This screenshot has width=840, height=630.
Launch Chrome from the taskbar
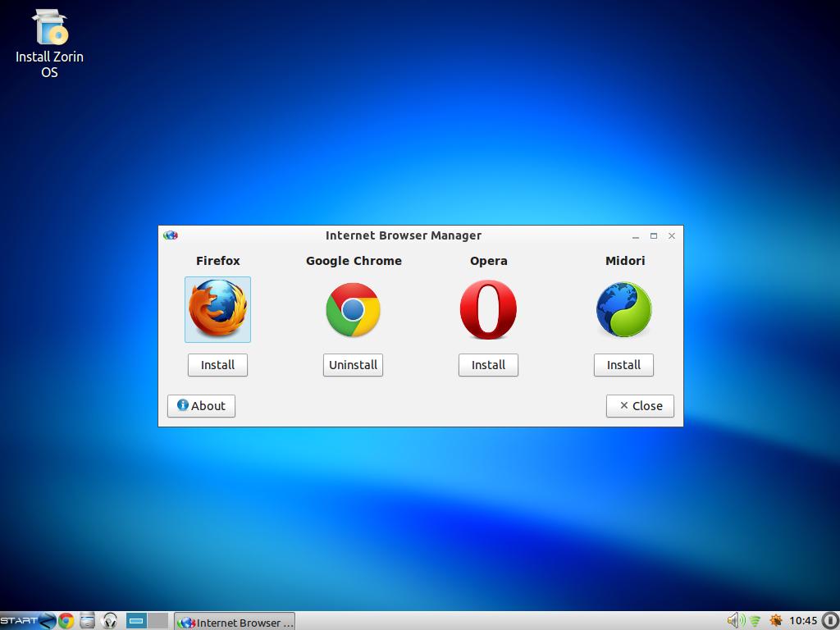click(x=66, y=621)
